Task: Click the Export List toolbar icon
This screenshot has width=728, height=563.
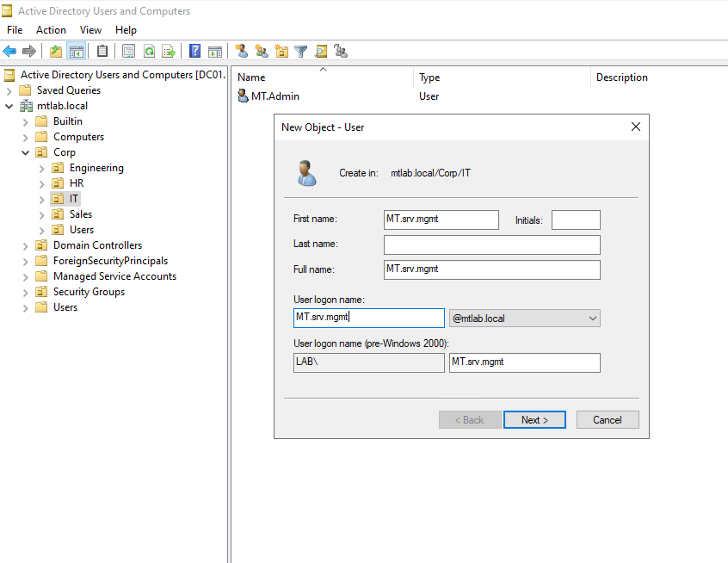Action: [x=169, y=51]
